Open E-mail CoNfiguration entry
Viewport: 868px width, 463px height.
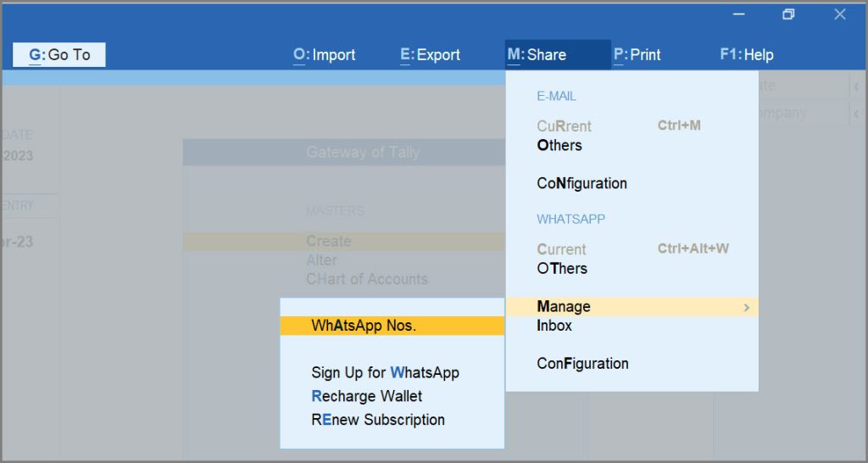click(581, 183)
